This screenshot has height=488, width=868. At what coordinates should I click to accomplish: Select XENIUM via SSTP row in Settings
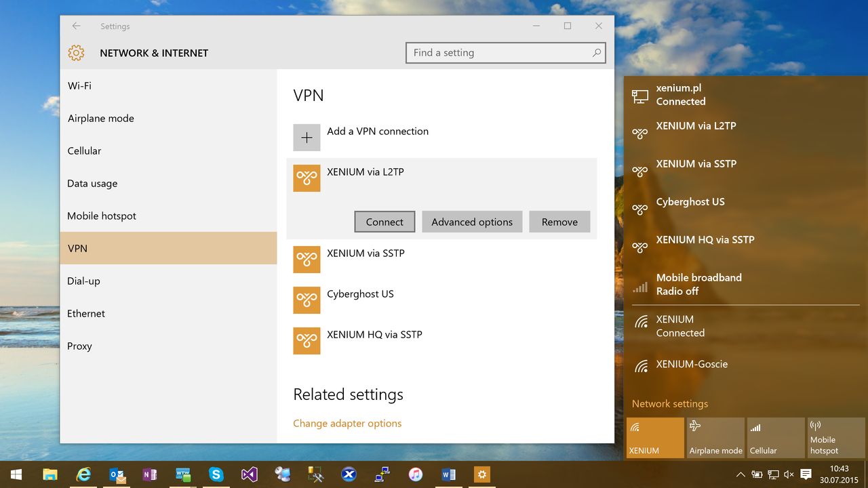click(441, 260)
